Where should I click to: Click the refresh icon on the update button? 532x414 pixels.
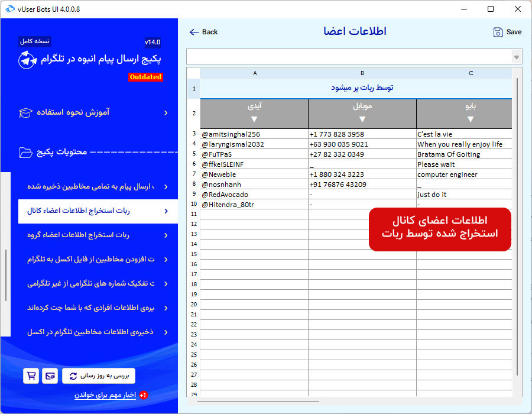tap(73, 376)
